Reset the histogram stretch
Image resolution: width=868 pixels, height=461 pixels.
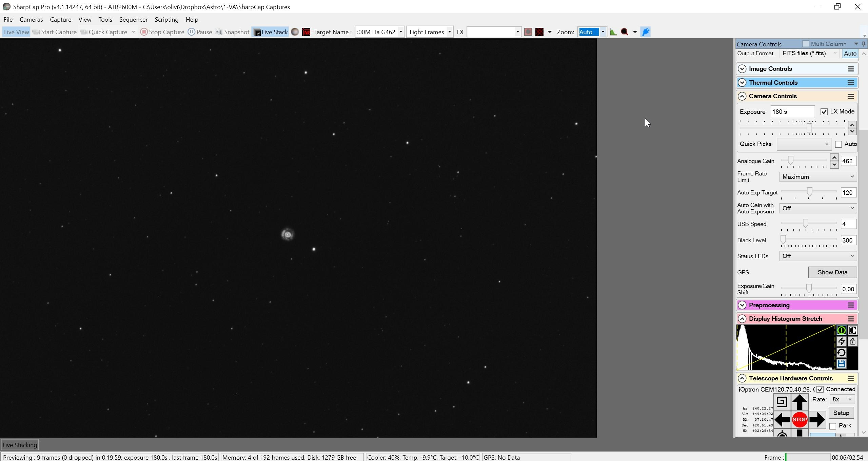tap(841, 353)
